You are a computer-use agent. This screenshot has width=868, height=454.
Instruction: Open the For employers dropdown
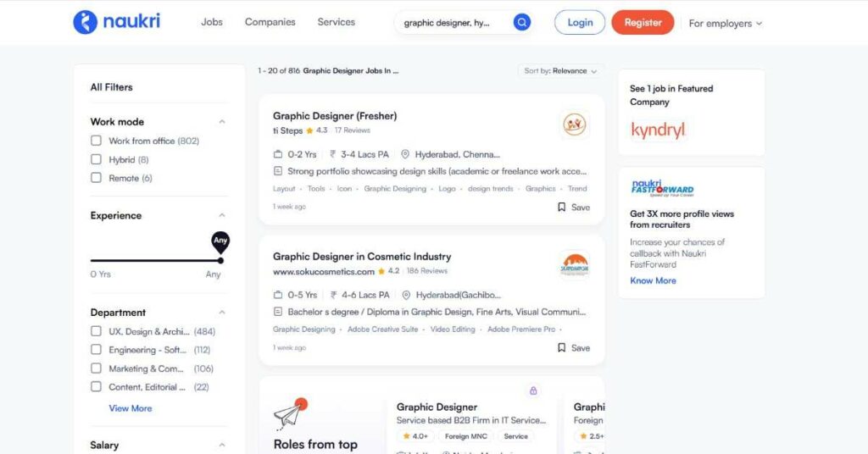tap(726, 23)
